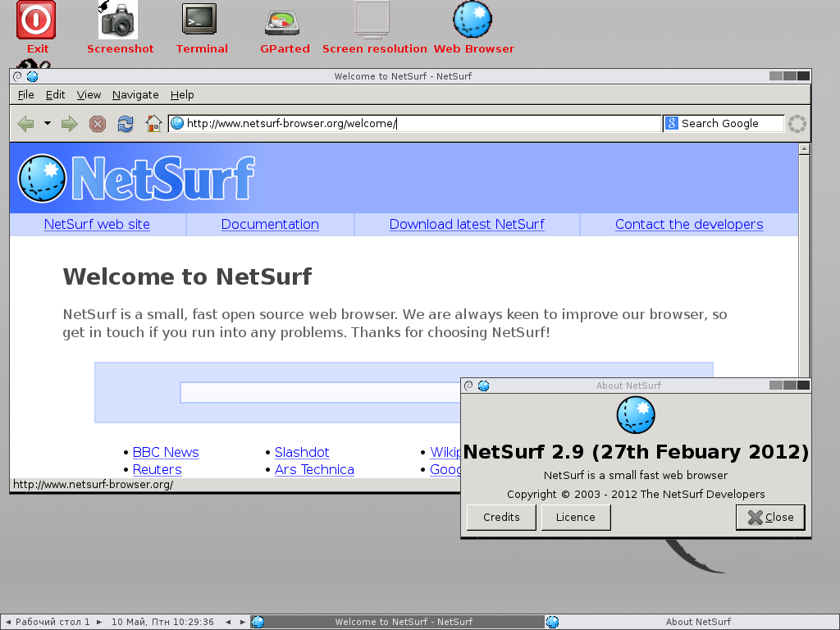Image resolution: width=840 pixels, height=630 pixels.
Task: Open the Help menu
Action: point(182,95)
